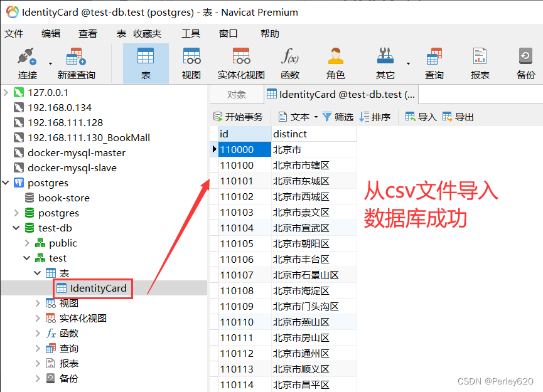Open the 帮助 menu
This screenshot has height=392, width=543.
(x=270, y=34)
